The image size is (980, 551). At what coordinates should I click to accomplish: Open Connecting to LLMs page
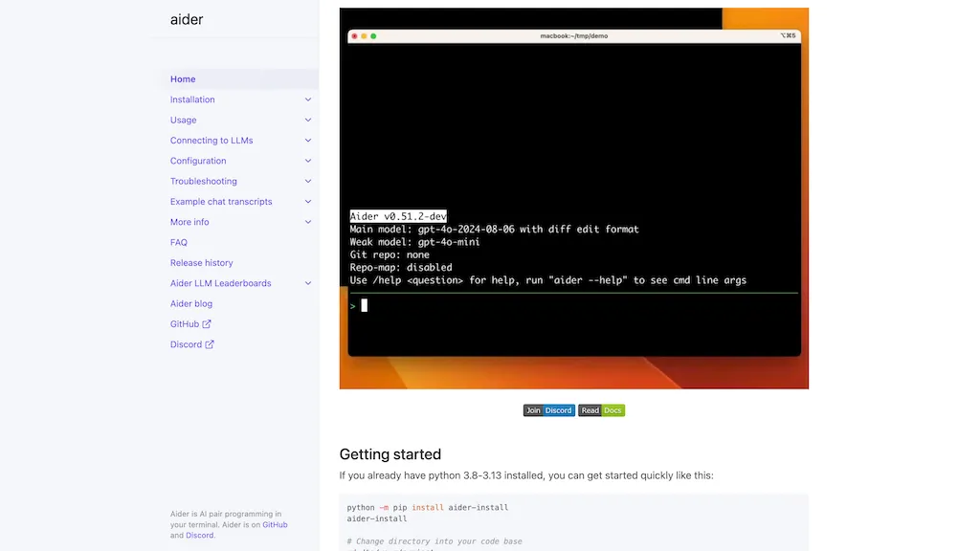[x=212, y=141]
